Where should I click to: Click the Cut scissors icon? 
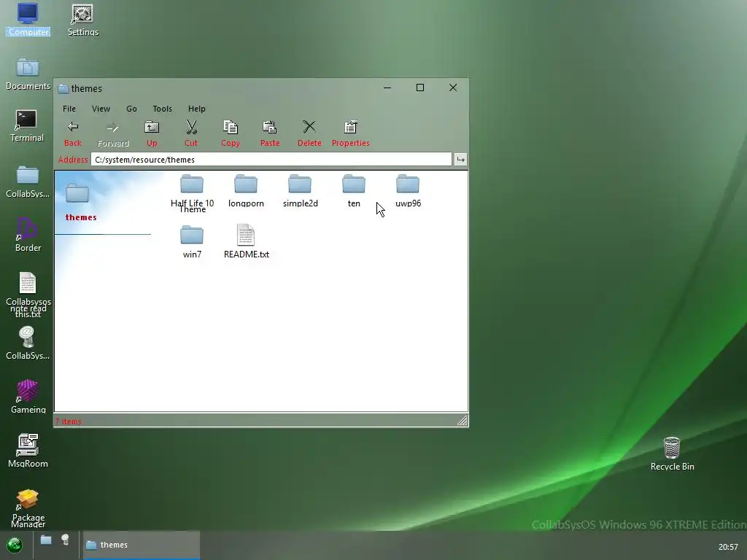pos(191,127)
